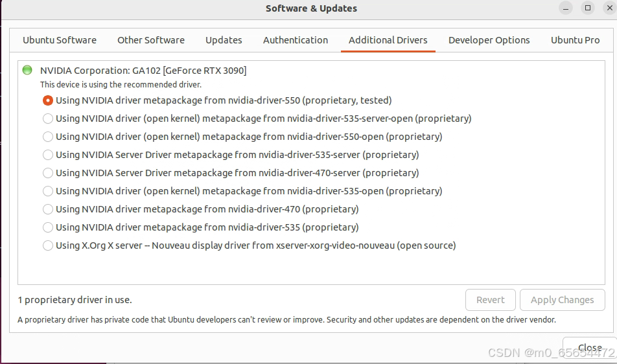Switch to the Nouveau open source driver
This screenshot has height=364, width=617.
pyautogui.click(x=47, y=245)
